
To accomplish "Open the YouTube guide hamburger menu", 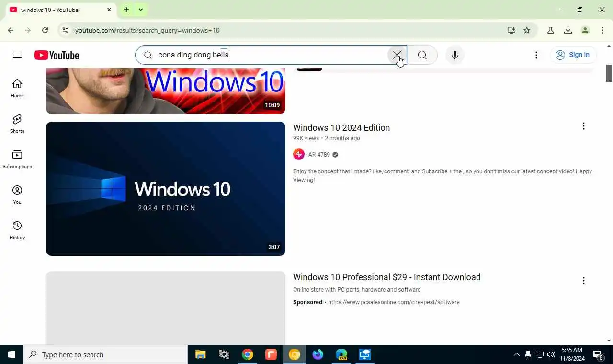I will coord(17,55).
